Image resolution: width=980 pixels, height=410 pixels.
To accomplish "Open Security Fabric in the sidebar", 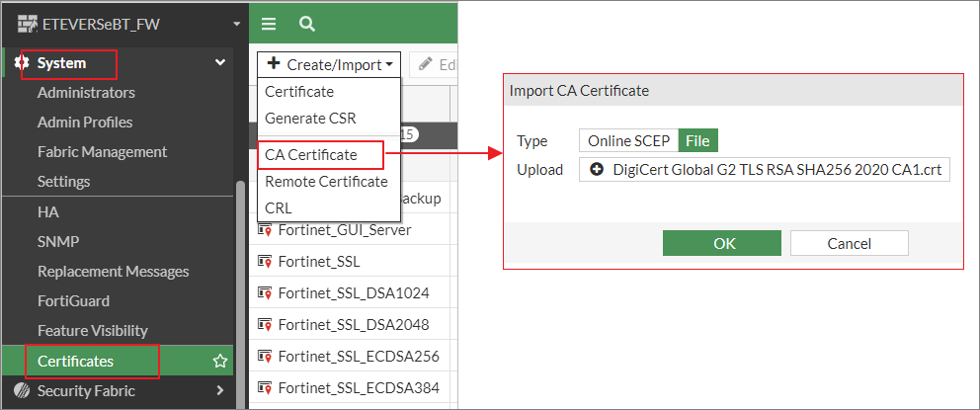I will (86, 390).
